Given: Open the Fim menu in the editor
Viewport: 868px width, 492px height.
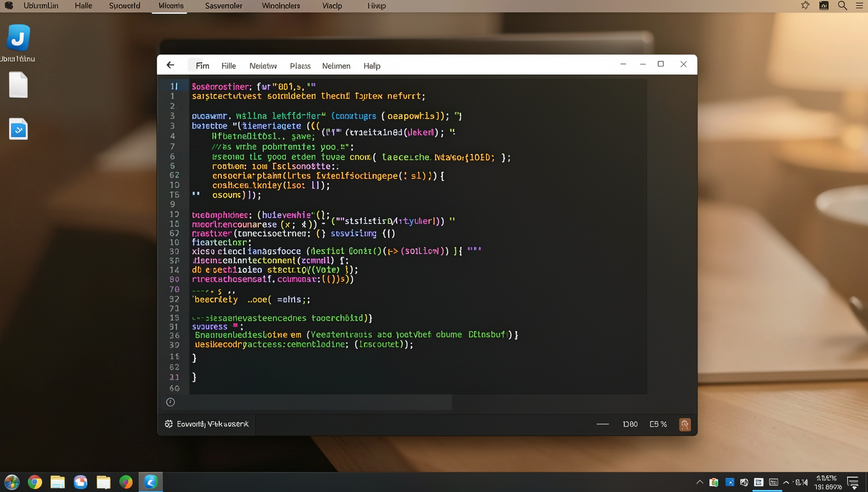Looking at the screenshot, I should tap(202, 66).
